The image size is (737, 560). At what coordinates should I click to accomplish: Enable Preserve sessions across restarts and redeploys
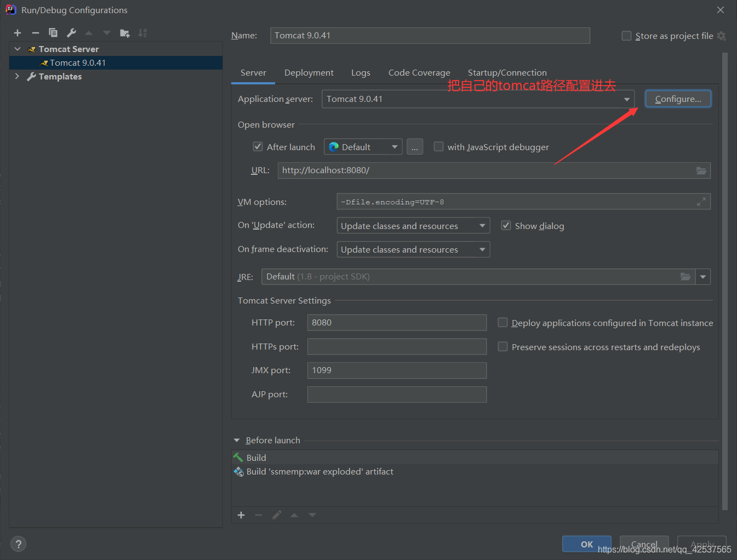502,346
